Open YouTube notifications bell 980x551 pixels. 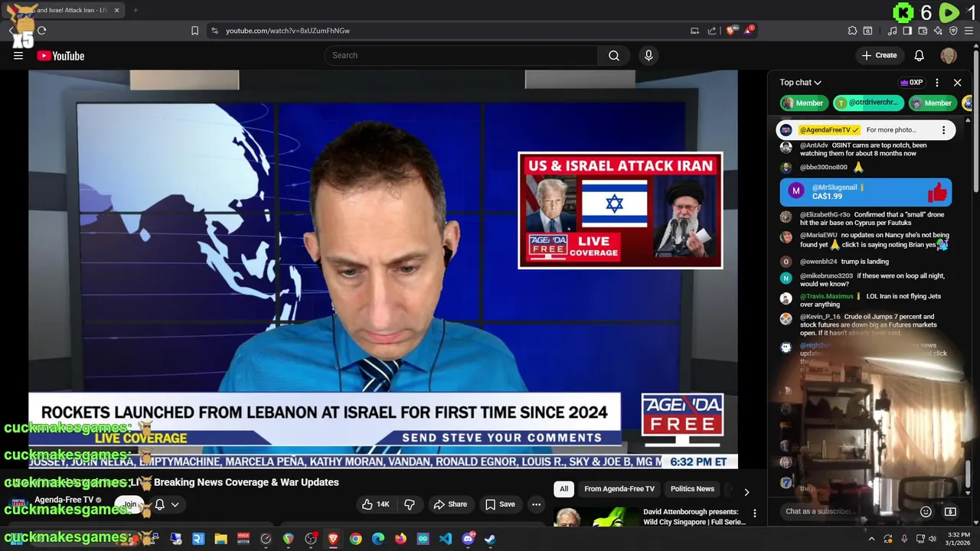point(920,55)
